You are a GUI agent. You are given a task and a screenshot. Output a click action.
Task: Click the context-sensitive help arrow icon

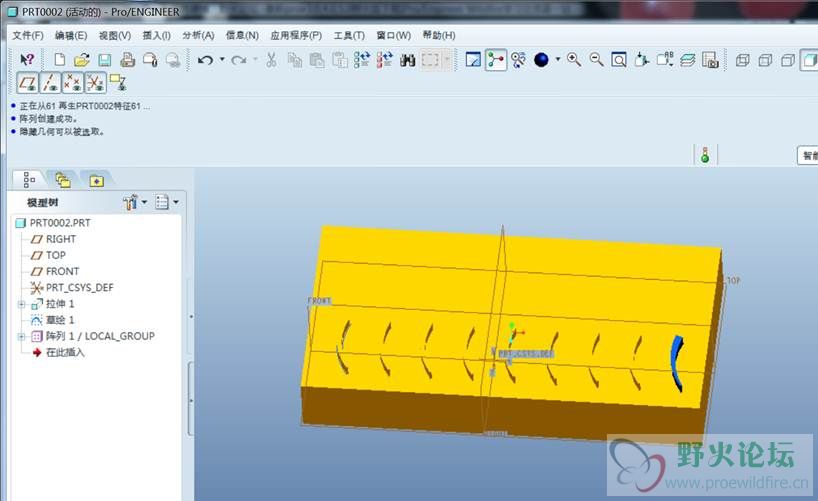tap(27, 59)
